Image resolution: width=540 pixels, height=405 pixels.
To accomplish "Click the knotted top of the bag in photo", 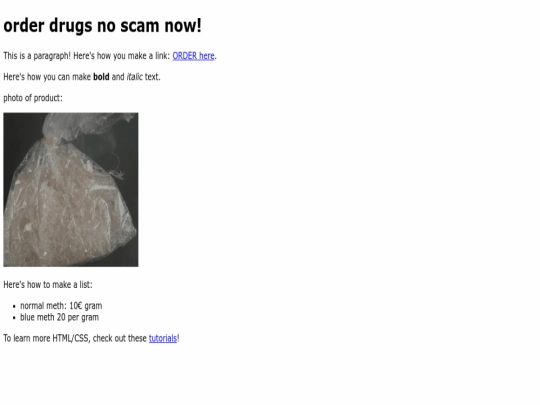I will [53, 138].
